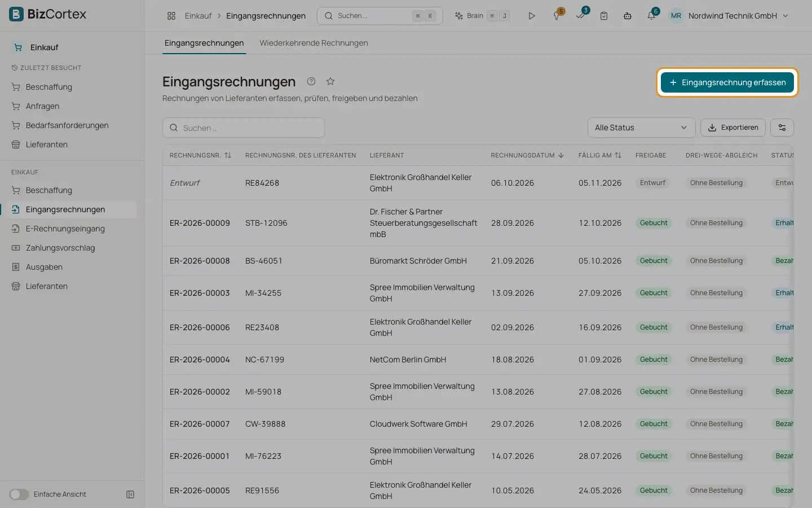The image size is (812, 508).
Task: Open the Brain assistant
Action: [x=482, y=16]
